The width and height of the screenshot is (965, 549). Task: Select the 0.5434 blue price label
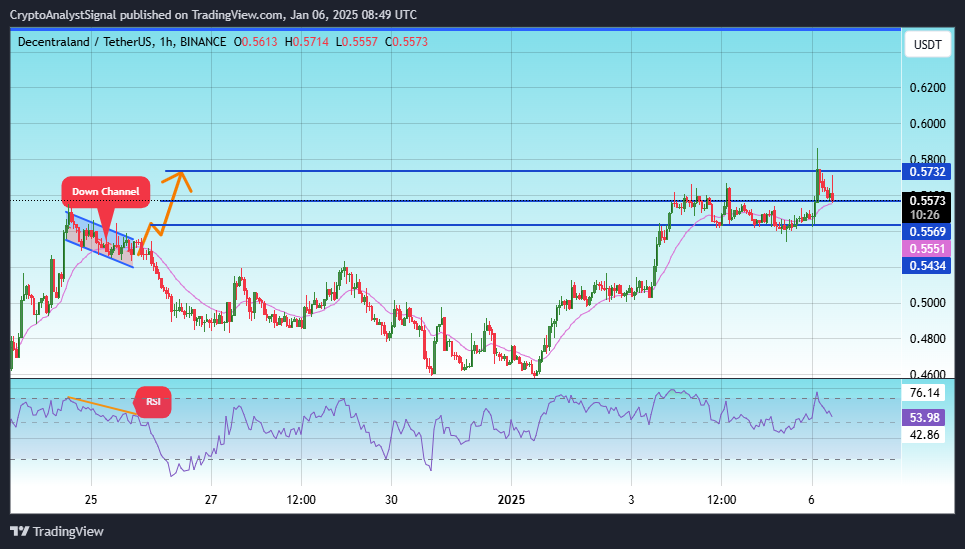(x=927, y=266)
